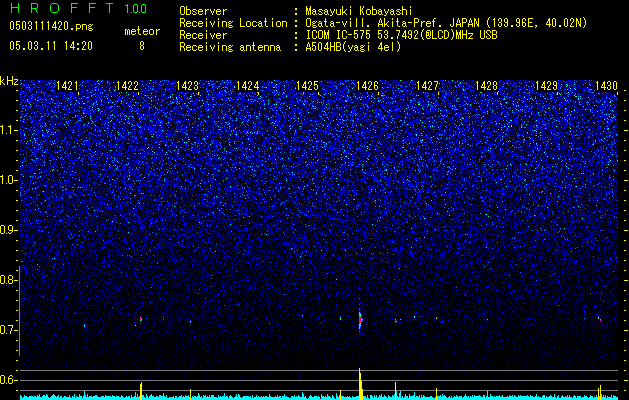Click the Receiving antenna label
This screenshot has height=400, width=629.
coord(230,47)
